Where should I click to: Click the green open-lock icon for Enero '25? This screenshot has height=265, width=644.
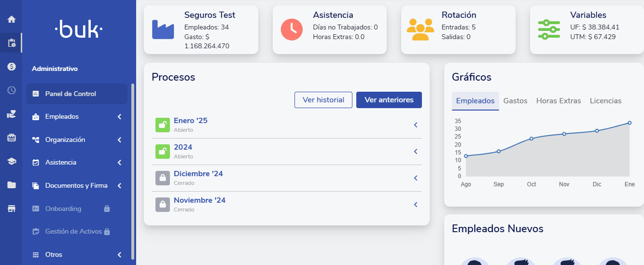(x=163, y=125)
